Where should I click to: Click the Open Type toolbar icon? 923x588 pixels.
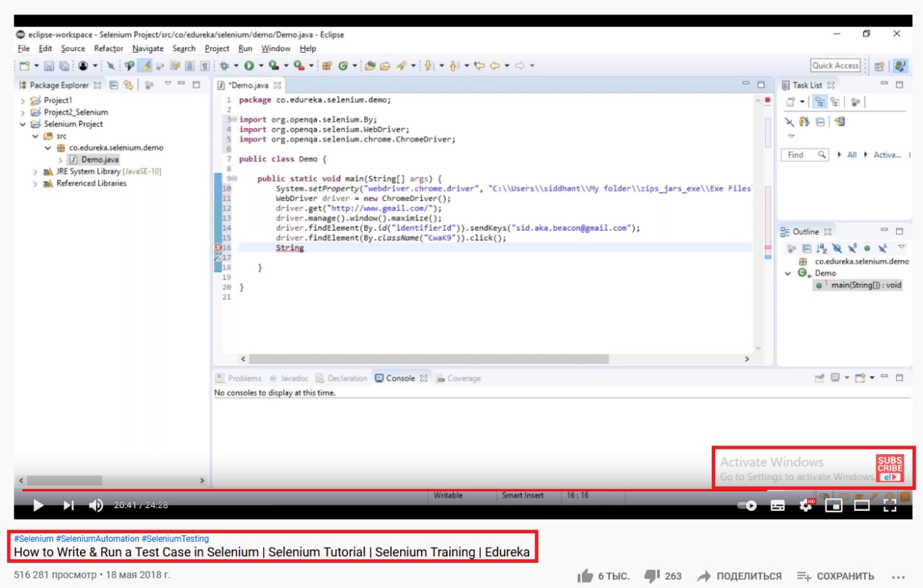tap(369, 66)
